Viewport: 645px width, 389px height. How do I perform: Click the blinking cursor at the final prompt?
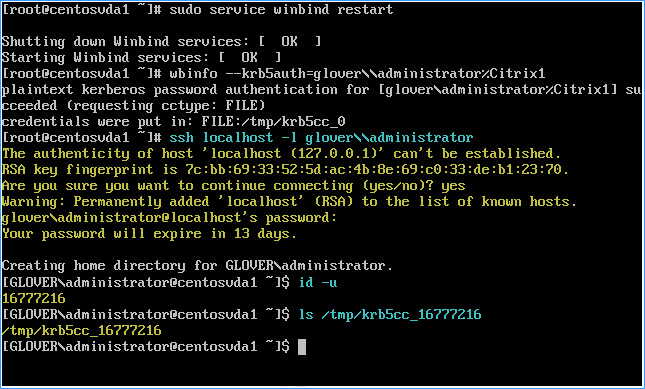[x=302, y=347]
